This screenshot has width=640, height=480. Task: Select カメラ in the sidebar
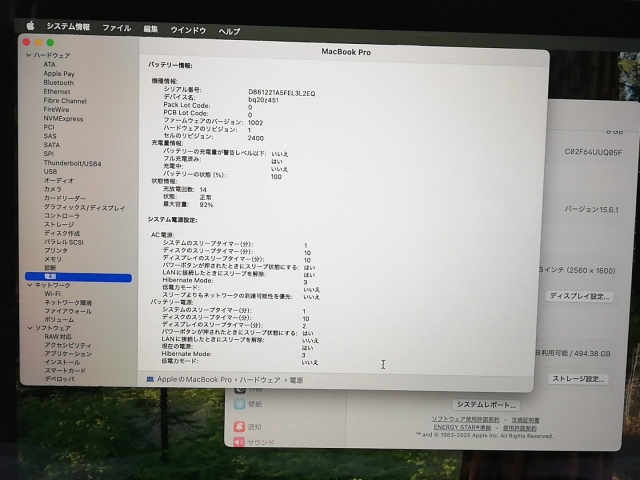coord(53,189)
